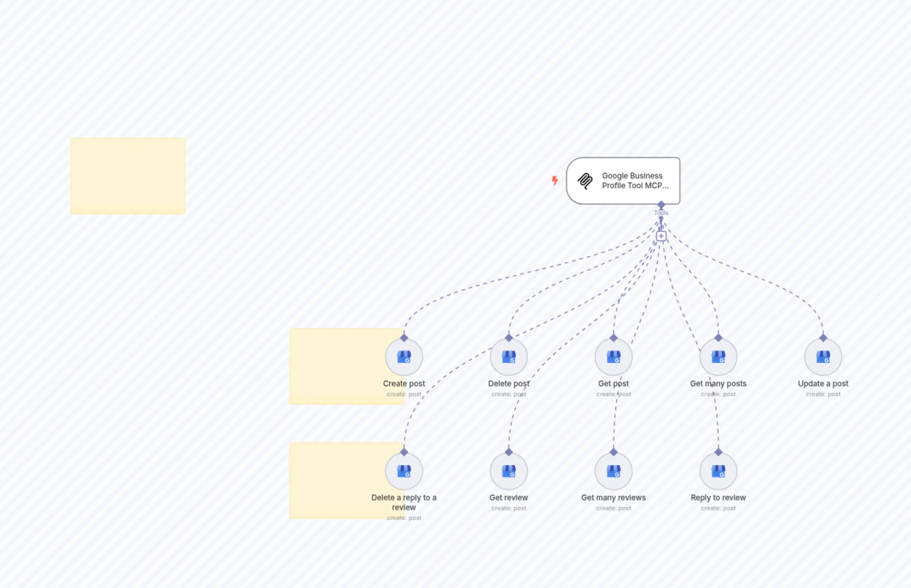Image resolution: width=911 pixels, height=588 pixels.
Task: Click the Tools label below the MCP node
Action: [x=661, y=213]
